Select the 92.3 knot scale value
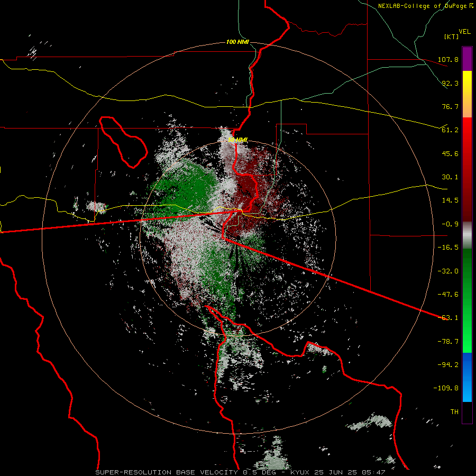Image resolution: width=476 pixels, height=476 pixels. [x=450, y=83]
